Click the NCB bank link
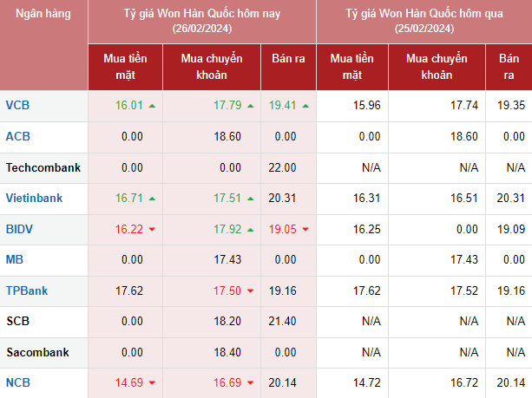532x398 pixels. coord(17,383)
